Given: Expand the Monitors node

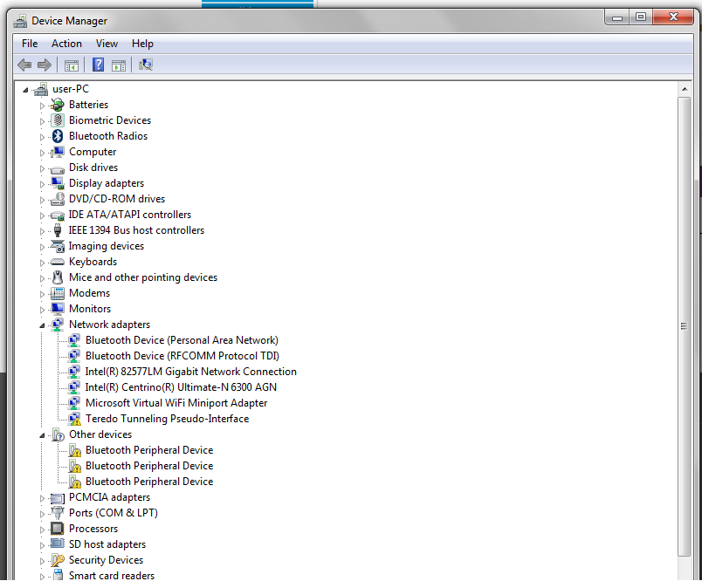Looking at the screenshot, I should pos(42,310).
